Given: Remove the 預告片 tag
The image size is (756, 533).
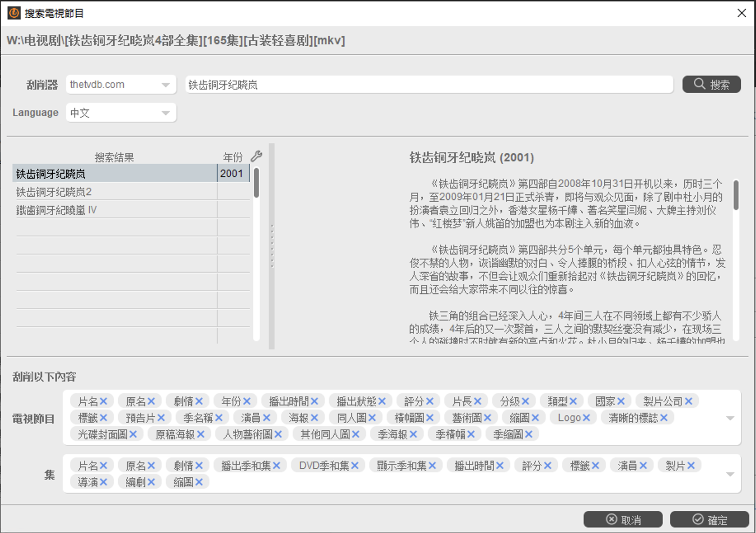Looking at the screenshot, I should point(161,418).
